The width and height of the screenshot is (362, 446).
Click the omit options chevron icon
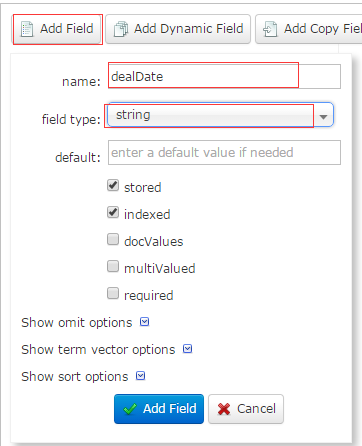[x=144, y=322]
